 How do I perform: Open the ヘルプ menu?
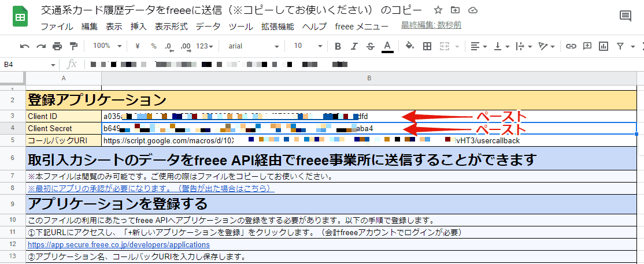point(314,27)
